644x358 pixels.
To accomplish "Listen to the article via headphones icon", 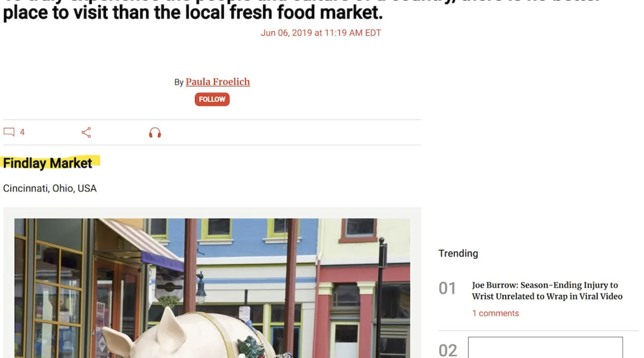I will pos(155,133).
